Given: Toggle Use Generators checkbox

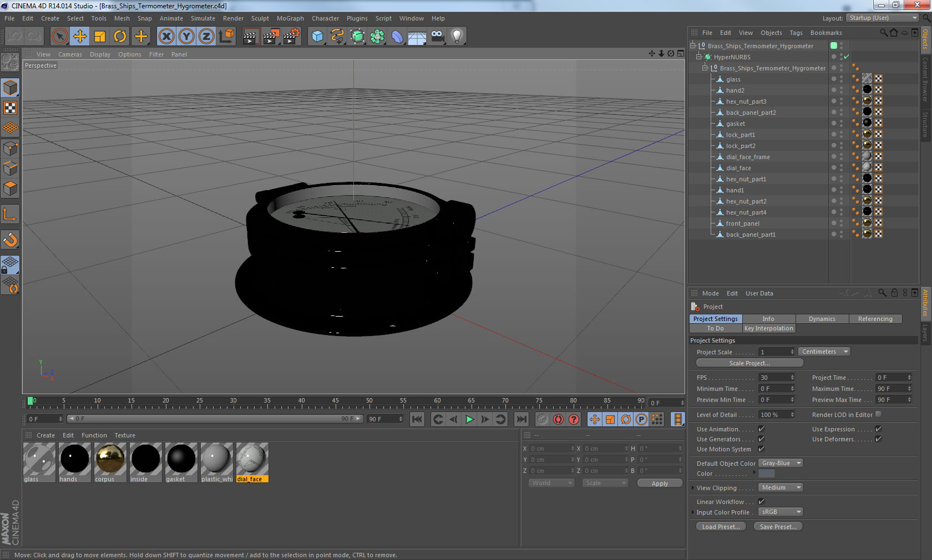Looking at the screenshot, I should 761,439.
